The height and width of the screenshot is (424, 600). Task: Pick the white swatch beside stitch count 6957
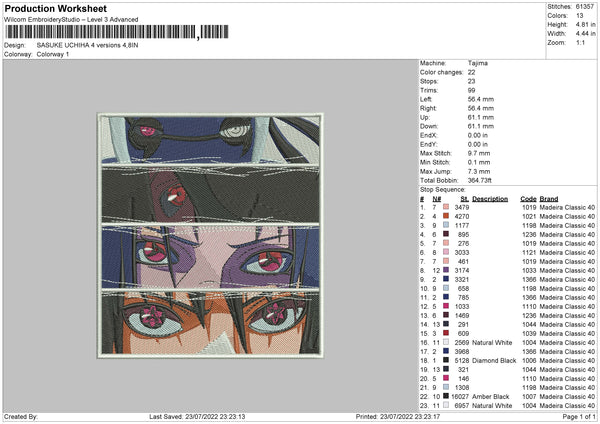pyautogui.click(x=446, y=405)
